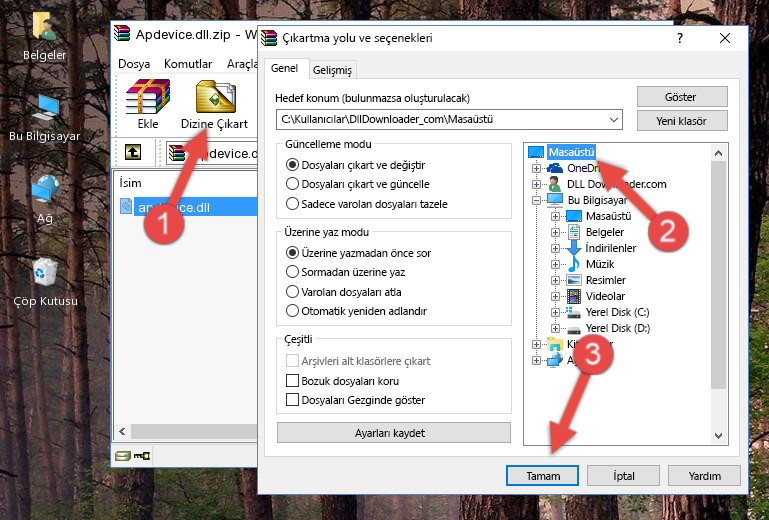Expand Yerel Disk (C:) tree node
Screen dimensions: 769x520
pos(555,312)
